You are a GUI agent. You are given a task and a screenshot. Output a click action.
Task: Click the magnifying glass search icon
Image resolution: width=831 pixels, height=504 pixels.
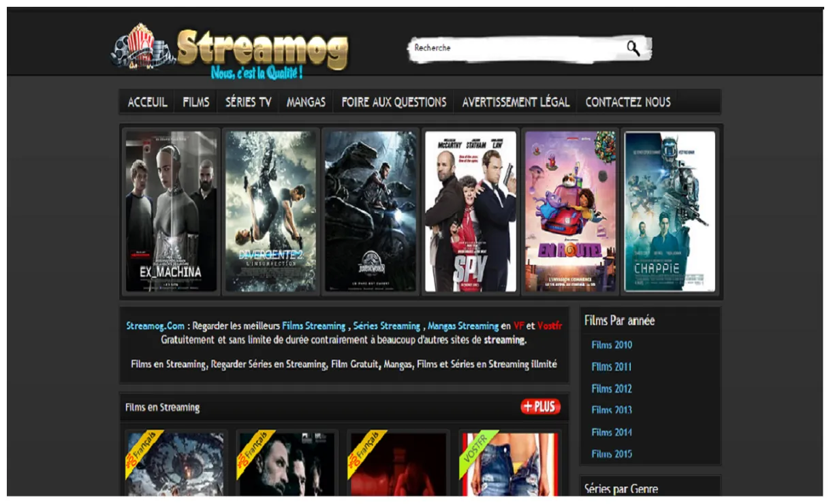coord(633,48)
